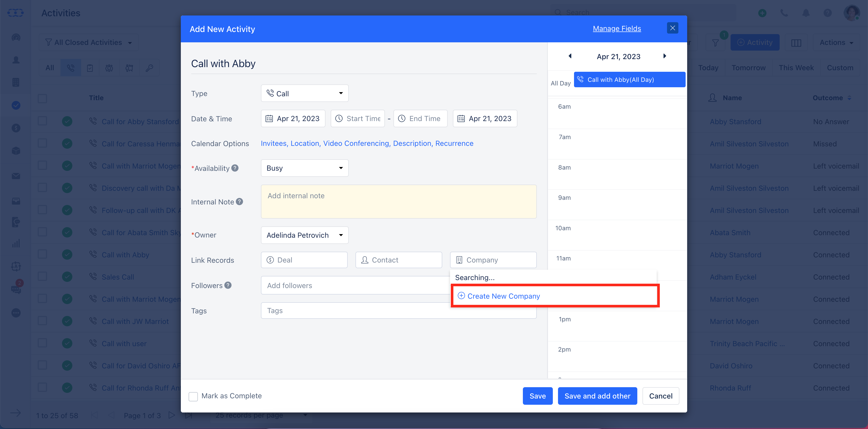This screenshot has height=429, width=868.
Task: Click the calendar icon in end date field
Action: click(x=461, y=118)
